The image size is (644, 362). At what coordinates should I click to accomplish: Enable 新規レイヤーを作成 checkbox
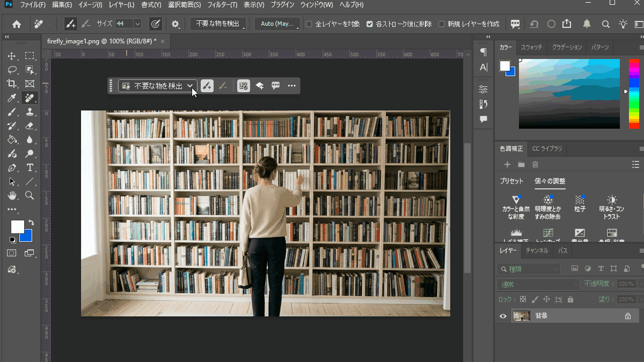[x=442, y=24]
